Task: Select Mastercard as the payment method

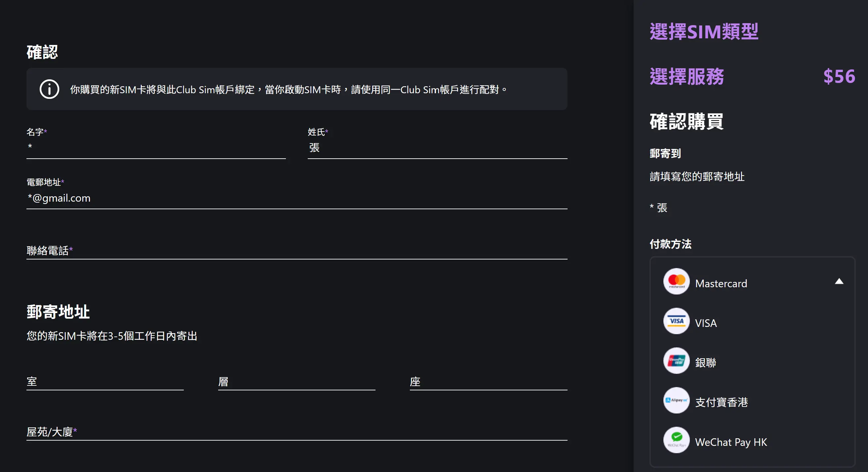Action: point(721,283)
